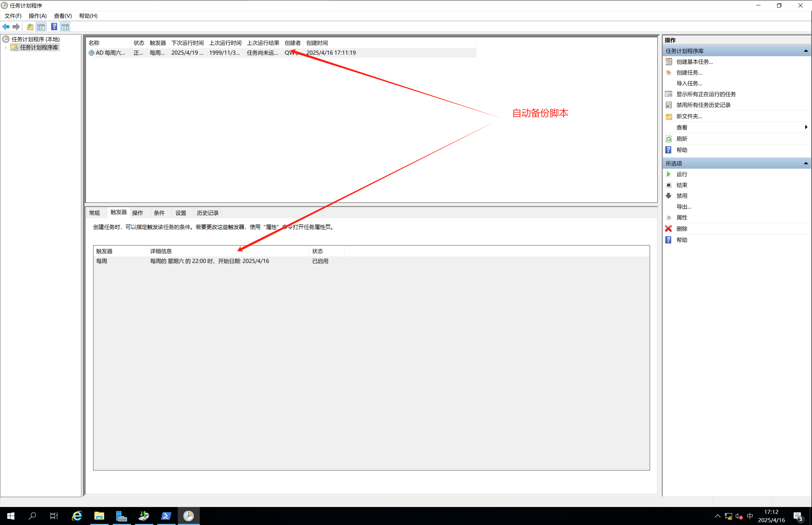The width and height of the screenshot is (812, 525).
Task: Click the blue help toolbar icon
Action: (x=54, y=27)
